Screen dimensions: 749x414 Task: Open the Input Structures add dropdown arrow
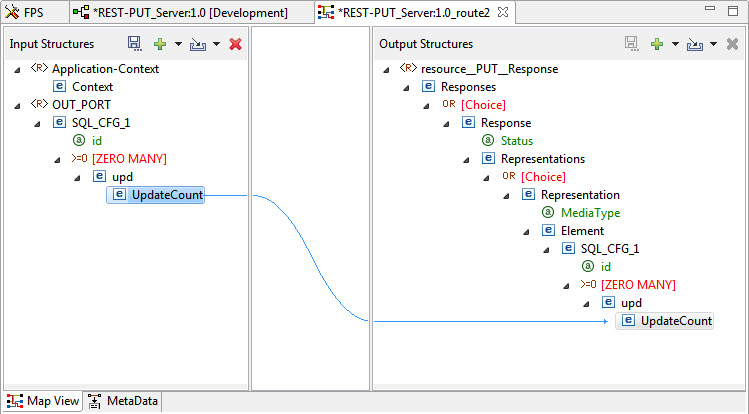click(x=178, y=44)
